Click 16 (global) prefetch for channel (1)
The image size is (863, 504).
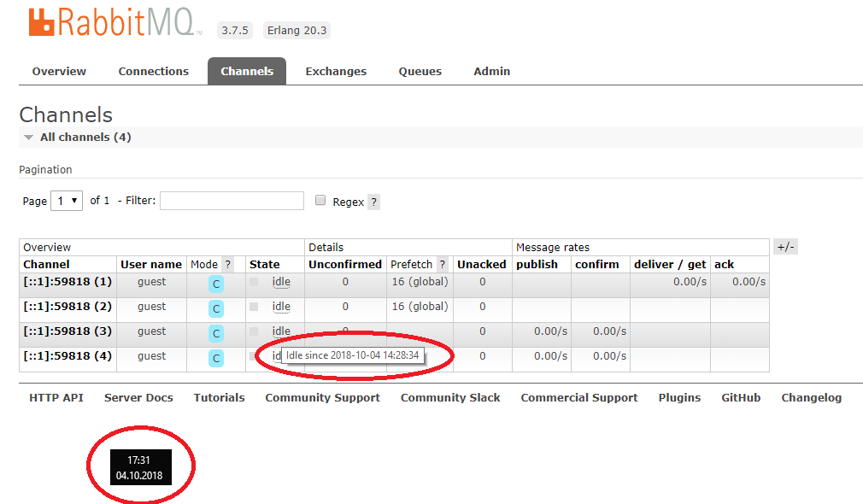point(420,282)
